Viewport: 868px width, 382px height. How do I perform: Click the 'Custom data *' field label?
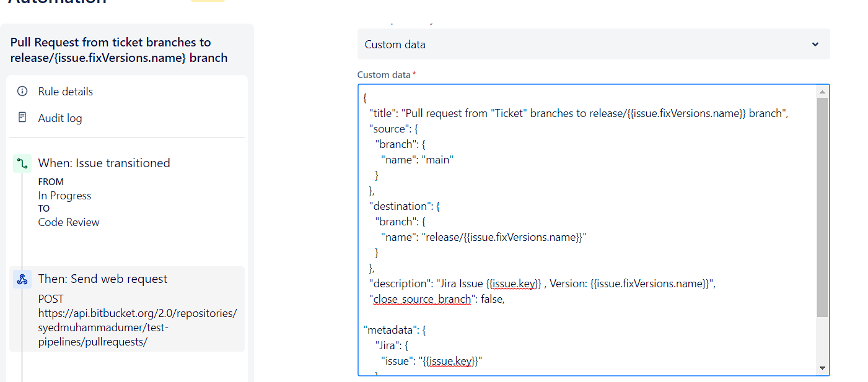pos(387,75)
